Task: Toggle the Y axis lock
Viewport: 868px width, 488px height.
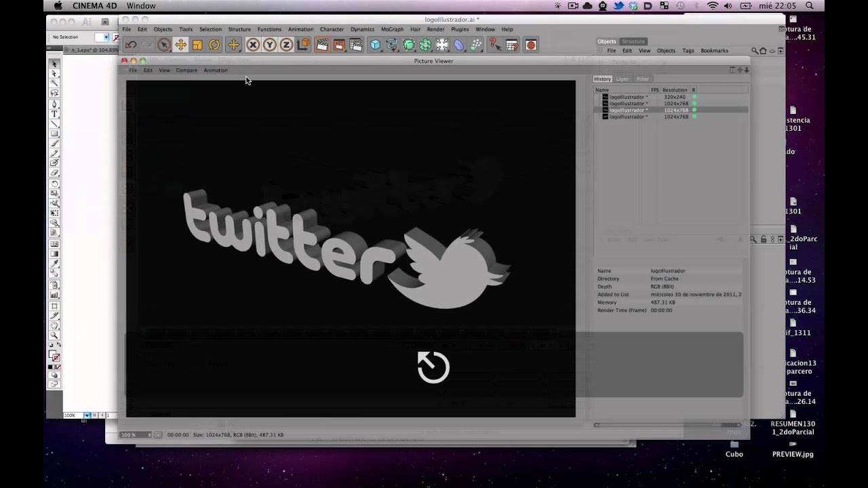Action: click(269, 45)
